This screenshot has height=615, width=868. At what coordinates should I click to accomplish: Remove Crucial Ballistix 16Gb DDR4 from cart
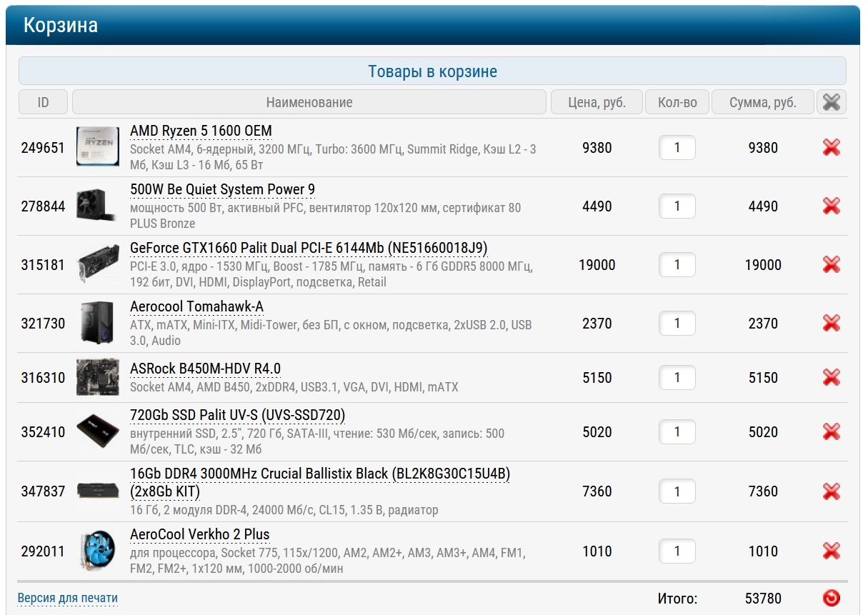click(831, 491)
